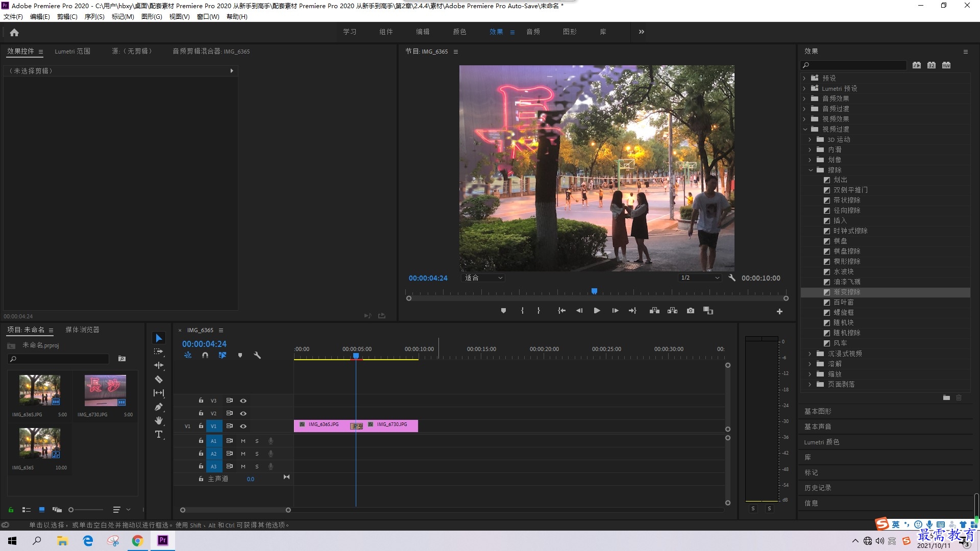Click the Lift button in program monitor
The image size is (980, 551).
tap(654, 311)
